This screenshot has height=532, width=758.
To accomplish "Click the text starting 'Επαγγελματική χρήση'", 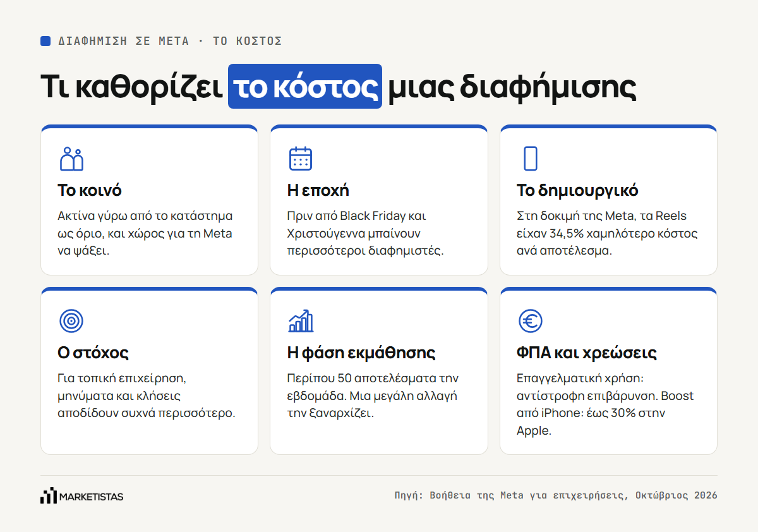I will pos(605,404).
